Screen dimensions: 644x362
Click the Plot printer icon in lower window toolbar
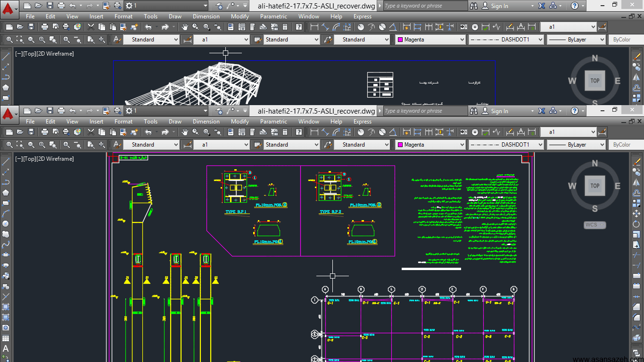(44, 132)
